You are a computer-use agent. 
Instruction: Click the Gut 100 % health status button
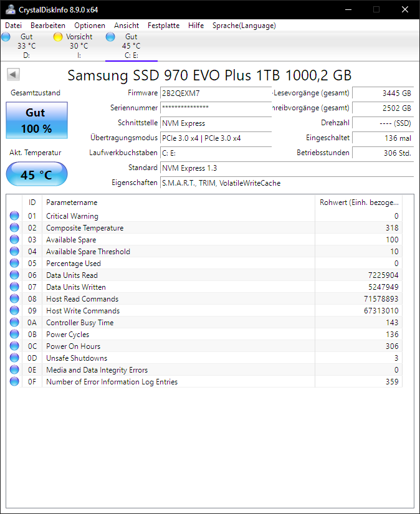(37, 120)
